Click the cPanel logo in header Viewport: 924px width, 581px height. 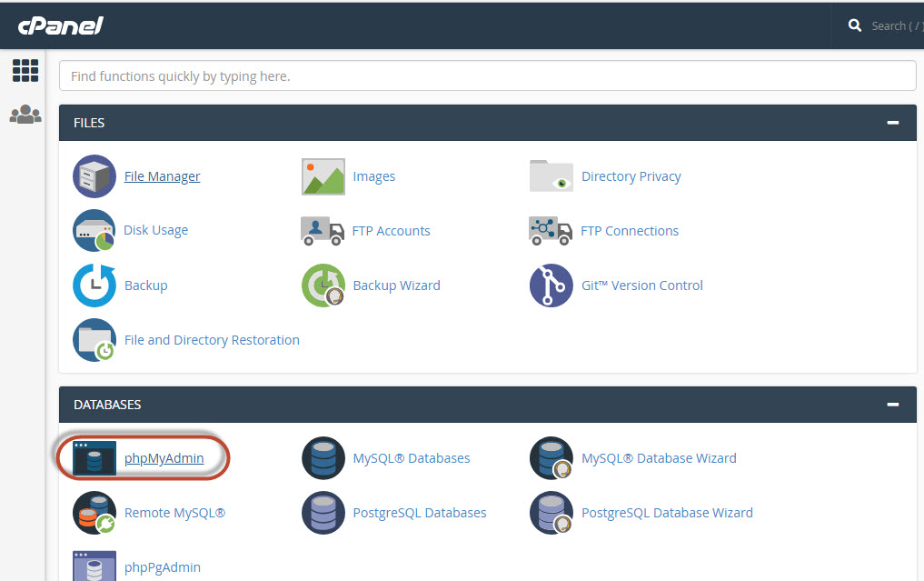pyautogui.click(x=61, y=25)
